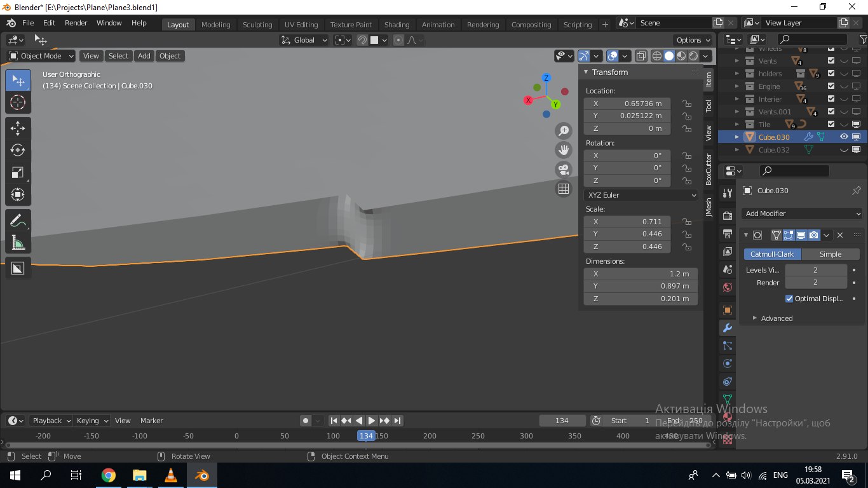Open the Modifier properties wrench tab
Screen dimensions: 868x488
(728, 328)
